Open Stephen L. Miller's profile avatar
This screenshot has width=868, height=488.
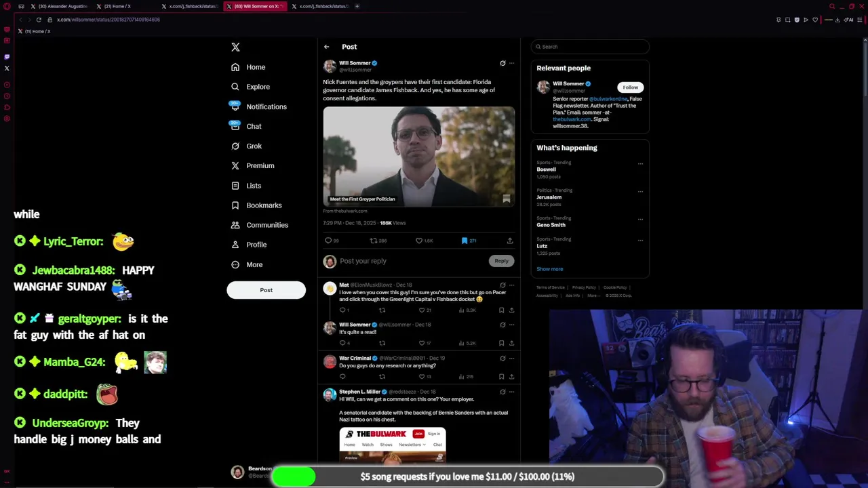point(330,395)
